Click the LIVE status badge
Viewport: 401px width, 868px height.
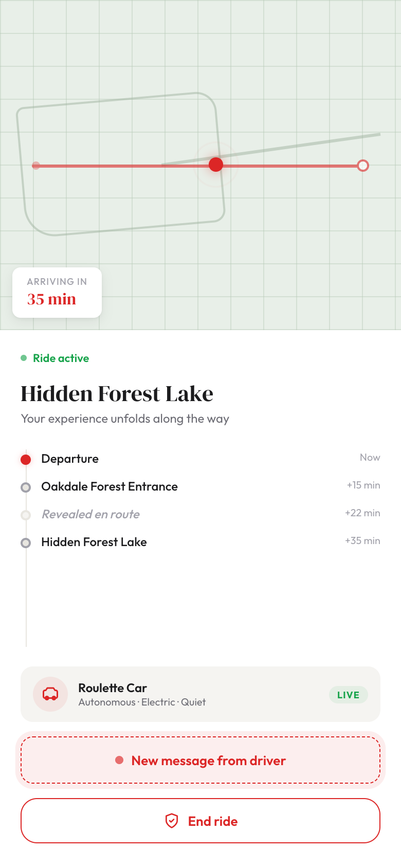pos(348,695)
